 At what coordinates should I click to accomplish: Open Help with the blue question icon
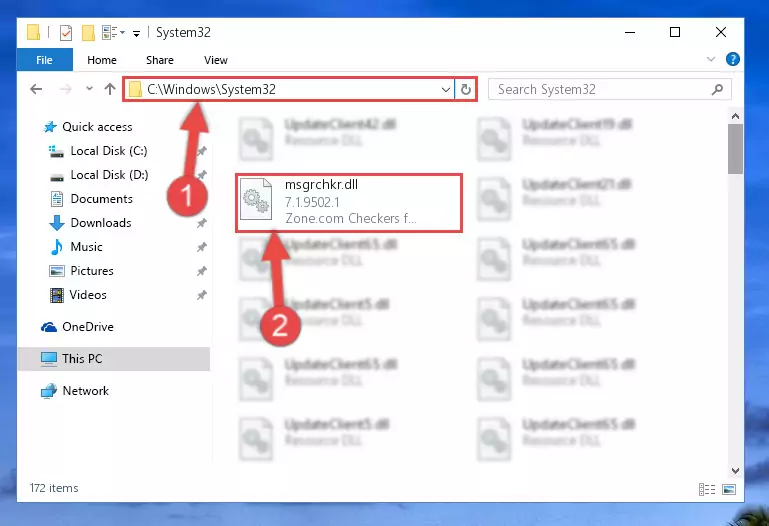tap(732, 59)
